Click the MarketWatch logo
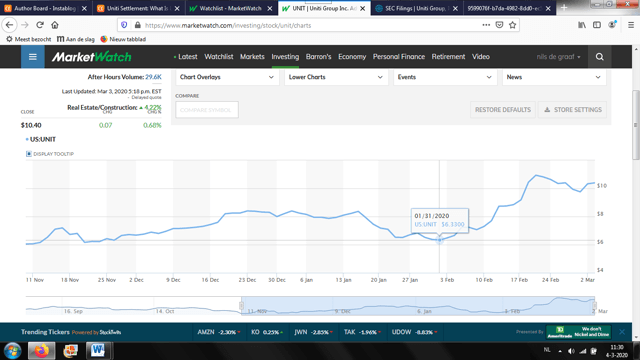 [91, 57]
